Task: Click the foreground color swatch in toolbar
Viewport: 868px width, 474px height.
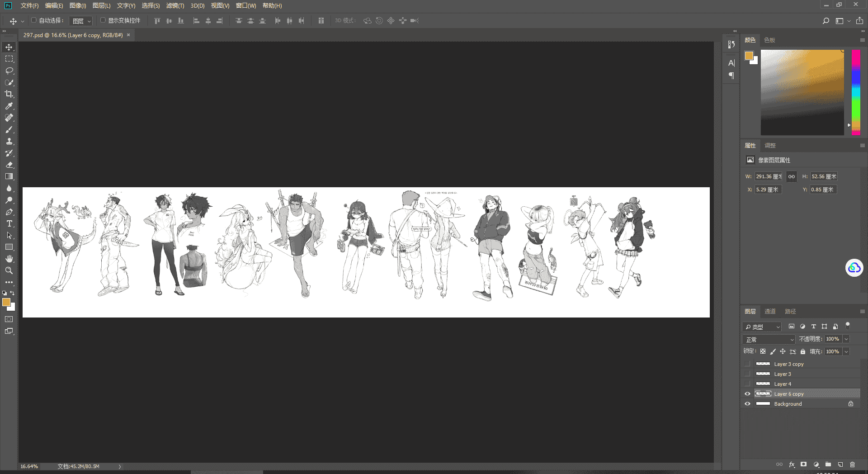Action: [6, 302]
